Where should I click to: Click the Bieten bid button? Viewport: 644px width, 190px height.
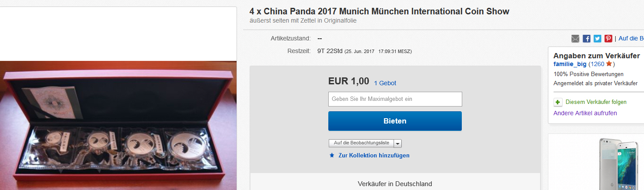(x=395, y=121)
